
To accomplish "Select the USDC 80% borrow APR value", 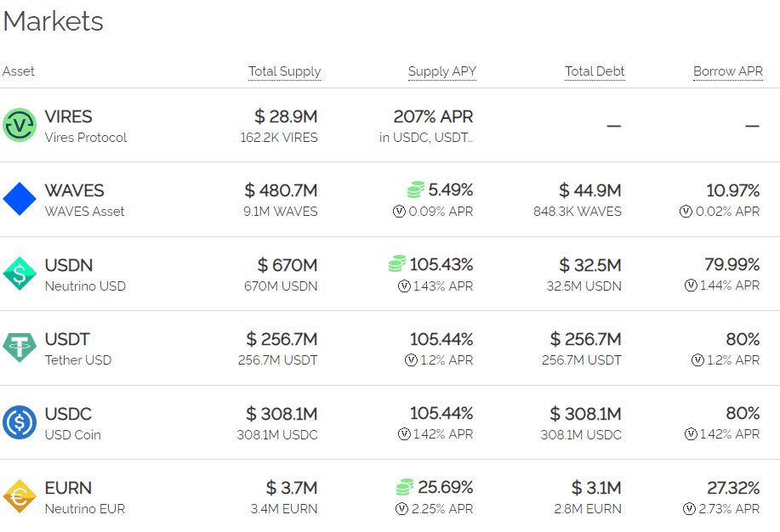I will [743, 413].
